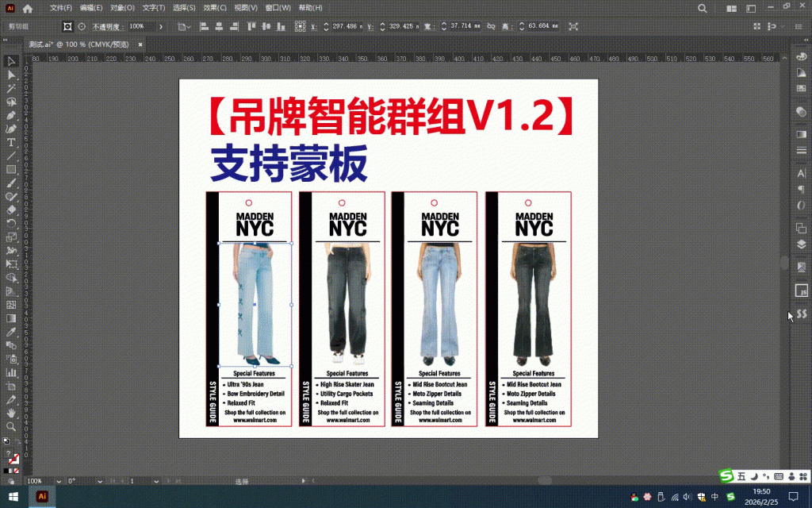Pick the Magic Wand tool
Image resolution: width=812 pixels, height=508 pixels.
pyautogui.click(x=11, y=89)
